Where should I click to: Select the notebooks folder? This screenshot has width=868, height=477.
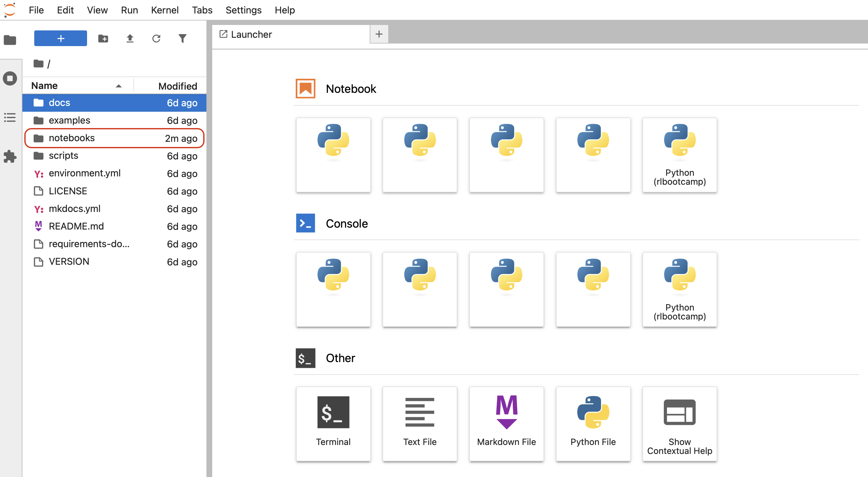click(x=115, y=138)
